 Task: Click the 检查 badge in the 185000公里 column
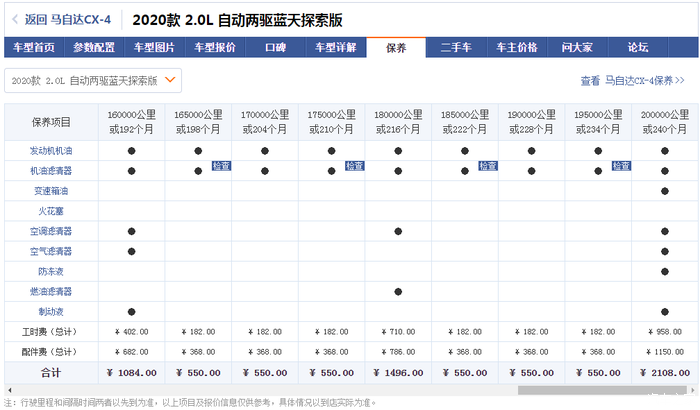[x=488, y=166]
